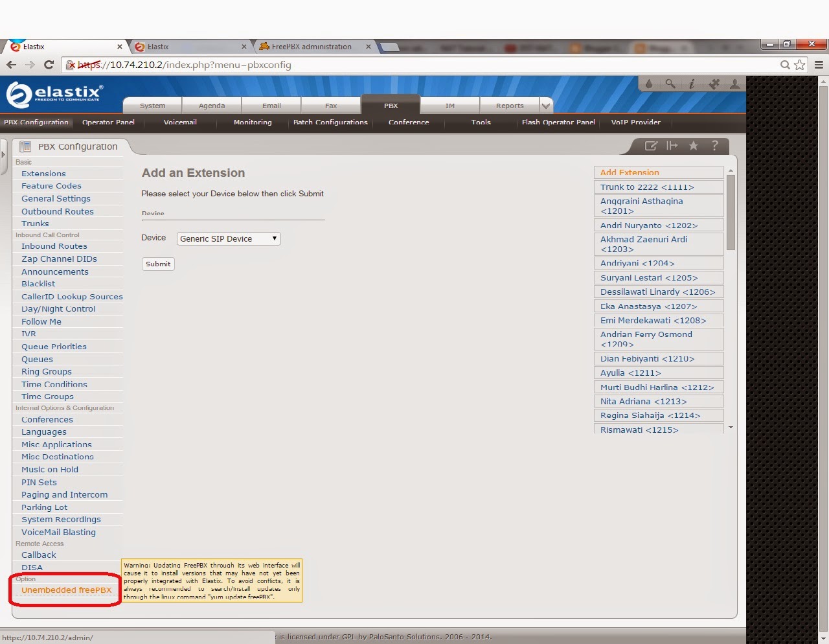
Task: Click the water drop theme icon
Action: pos(649,84)
